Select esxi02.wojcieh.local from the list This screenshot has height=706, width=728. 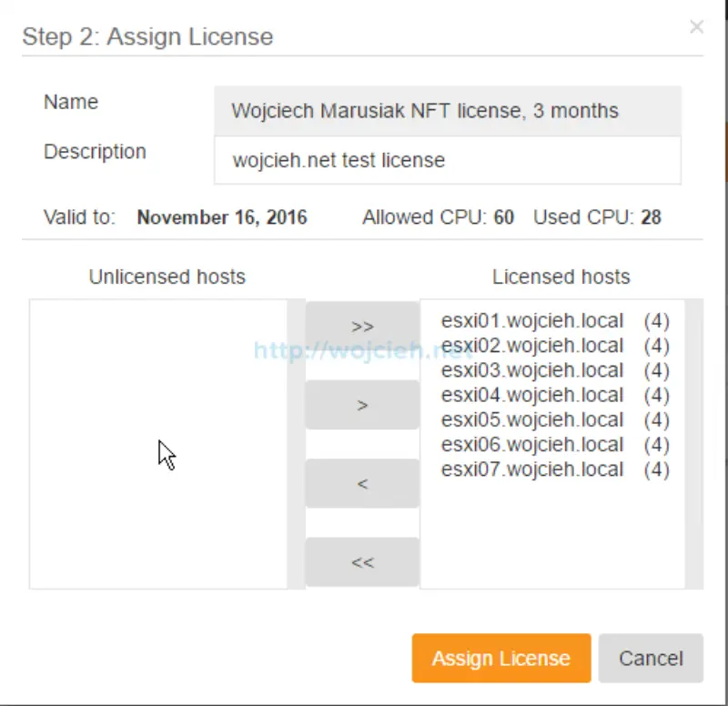point(533,346)
